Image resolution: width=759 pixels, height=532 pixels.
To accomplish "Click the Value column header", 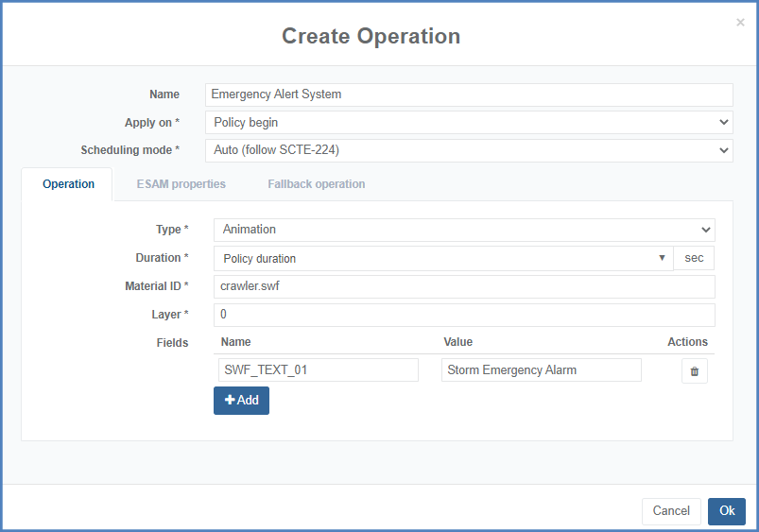I will 457,342.
